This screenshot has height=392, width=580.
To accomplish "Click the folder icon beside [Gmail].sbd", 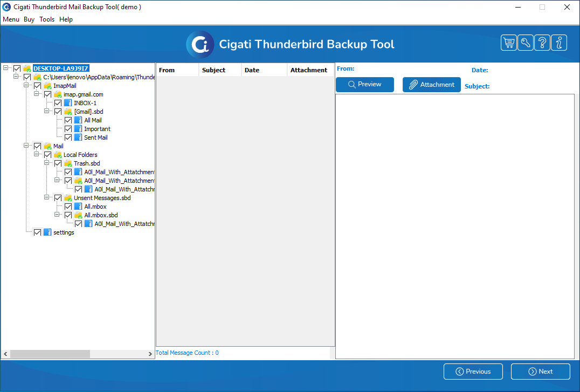I will (x=68, y=112).
